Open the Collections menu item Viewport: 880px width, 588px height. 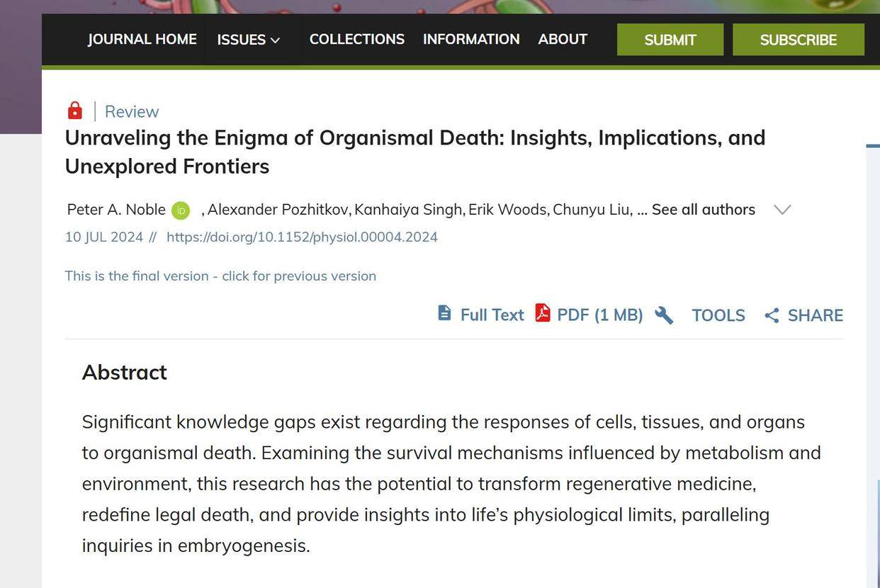(357, 39)
